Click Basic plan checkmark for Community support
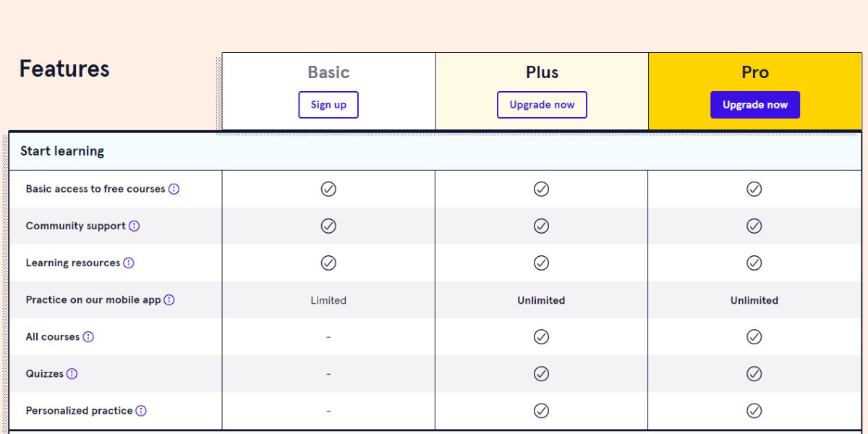Screen dimensions: 868x434 pos(328,226)
